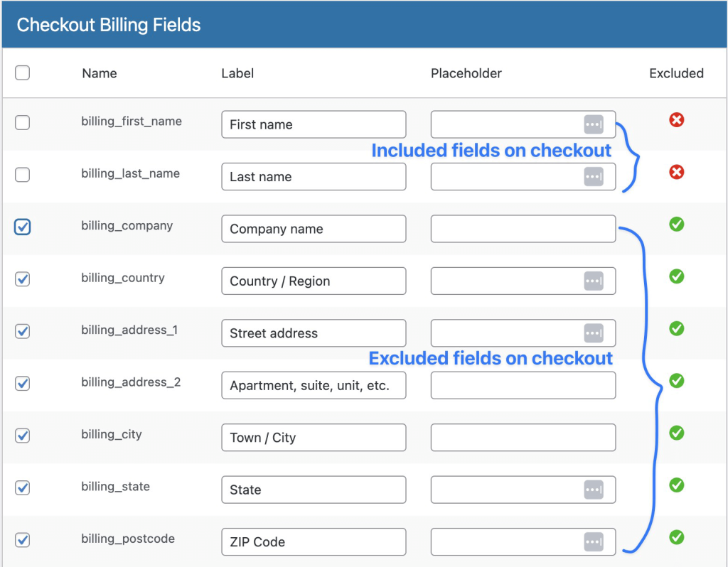Click the dots icon in ZIP Code placeholder
Viewport: 728px width, 567px height.
[x=594, y=542]
